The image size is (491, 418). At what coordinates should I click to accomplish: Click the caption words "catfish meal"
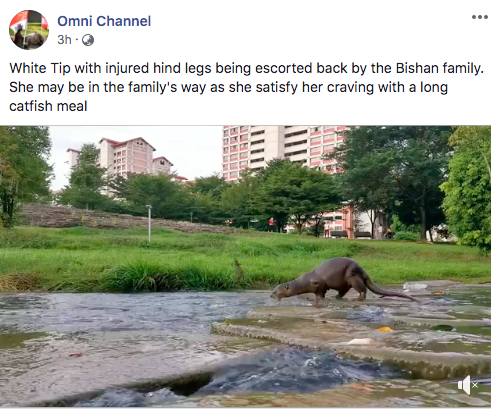(x=48, y=107)
